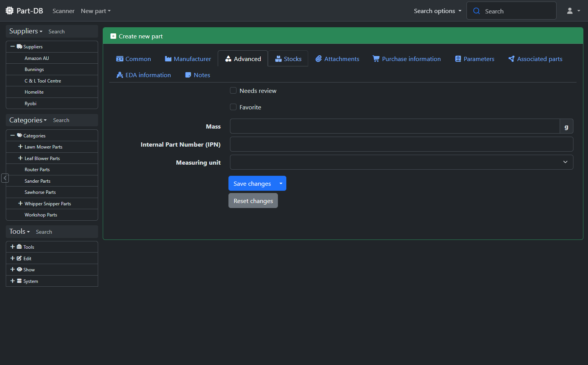Click the Save changes button
The width and height of the screenshot is (588, 365).
click(x=252, y=183)
